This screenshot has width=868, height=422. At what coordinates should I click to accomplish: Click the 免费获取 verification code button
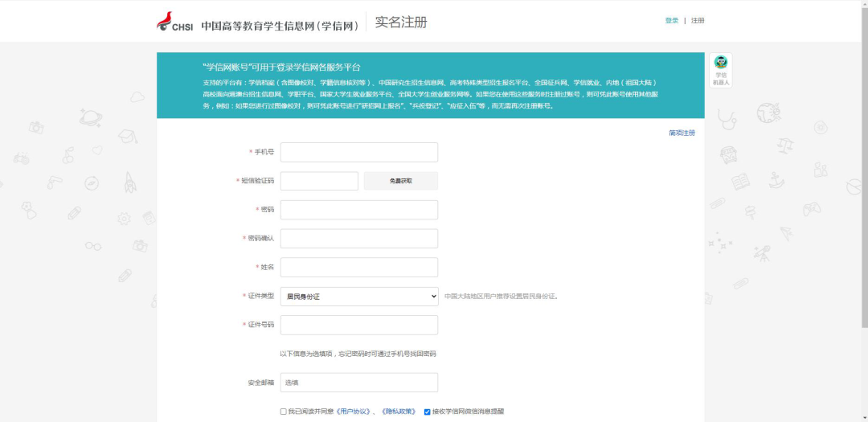pyautogui.click(x=401, y=181)
